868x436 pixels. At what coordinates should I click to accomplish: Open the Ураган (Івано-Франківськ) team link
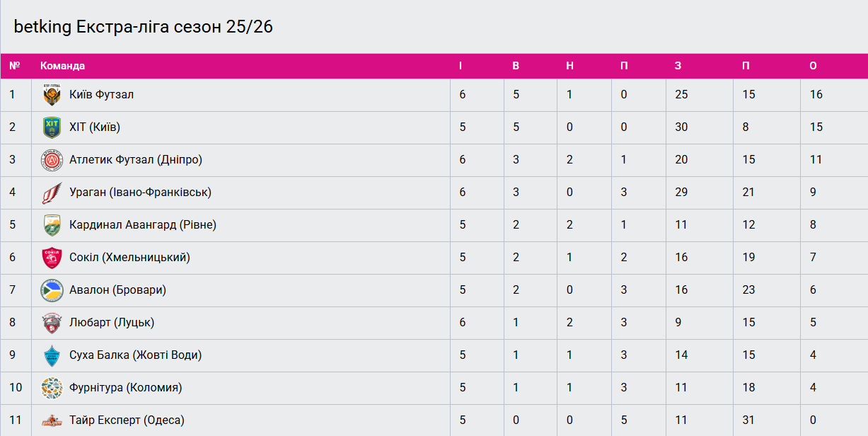pyautogui.click(x=140, y=193)
